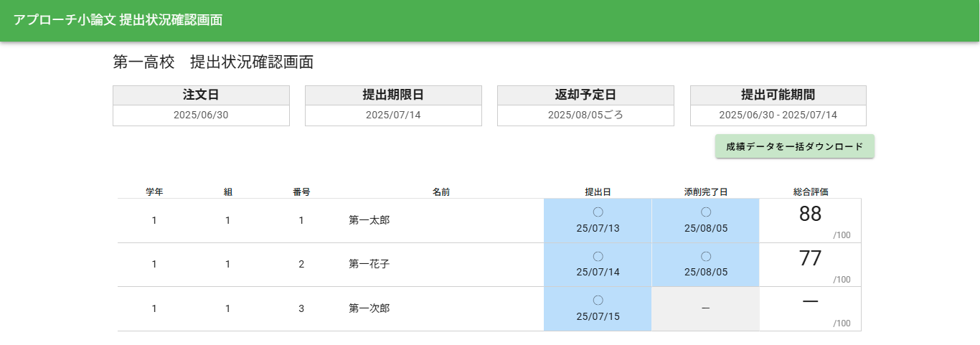
Task: Click the dash in 第一次郎 correction completed cell
Action: click(705, 308)
